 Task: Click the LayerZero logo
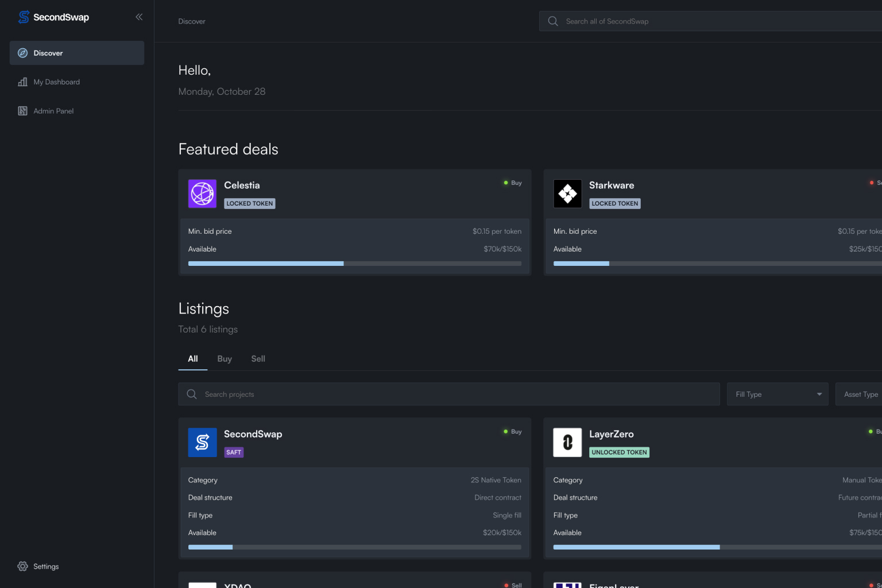tap(567, 443)
